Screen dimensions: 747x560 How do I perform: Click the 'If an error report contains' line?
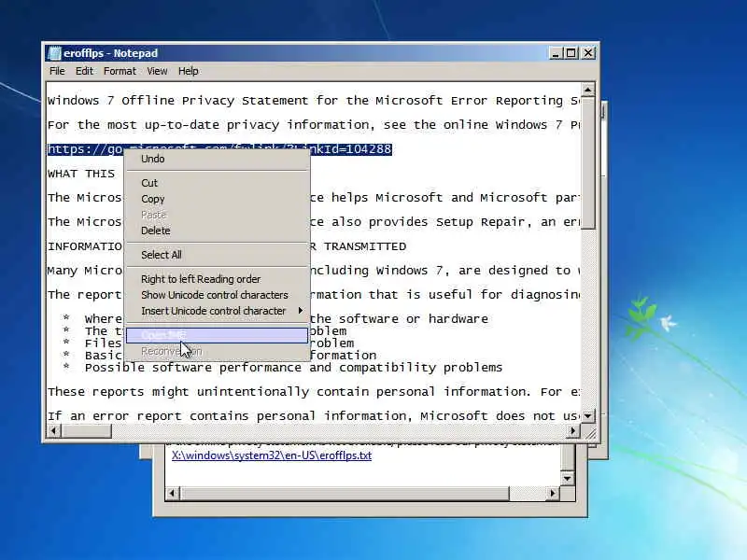[314, 415]
